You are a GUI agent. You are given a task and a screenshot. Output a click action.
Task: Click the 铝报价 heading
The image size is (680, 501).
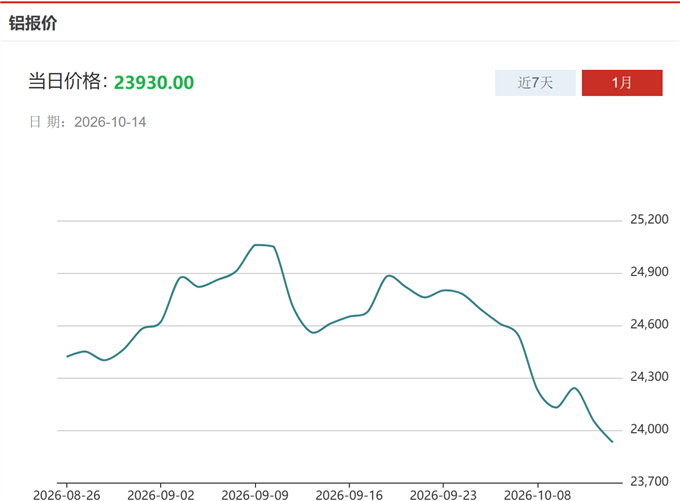coord(33,23)
